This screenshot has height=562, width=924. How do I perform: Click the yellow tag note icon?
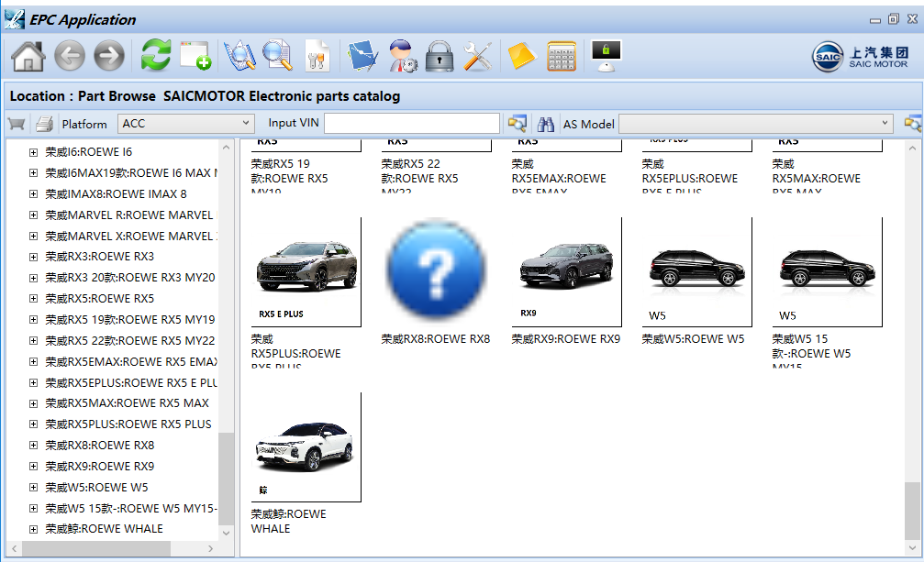coord(521,57)
